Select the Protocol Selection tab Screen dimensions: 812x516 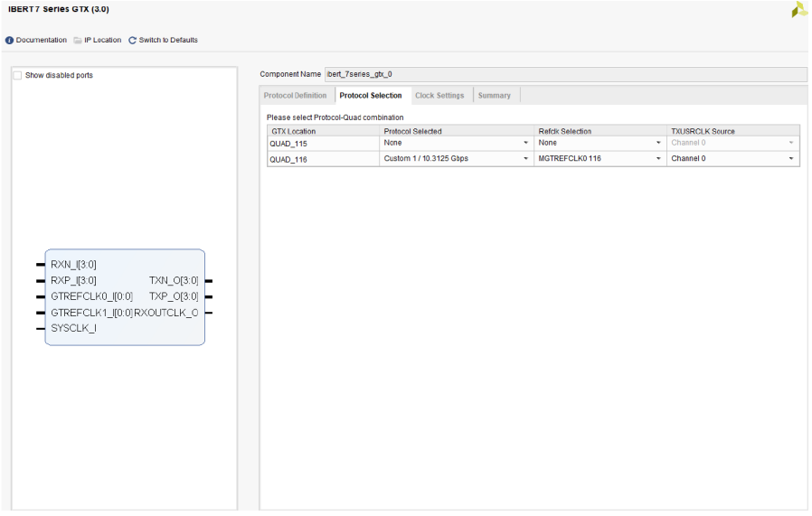click(371, 96)
